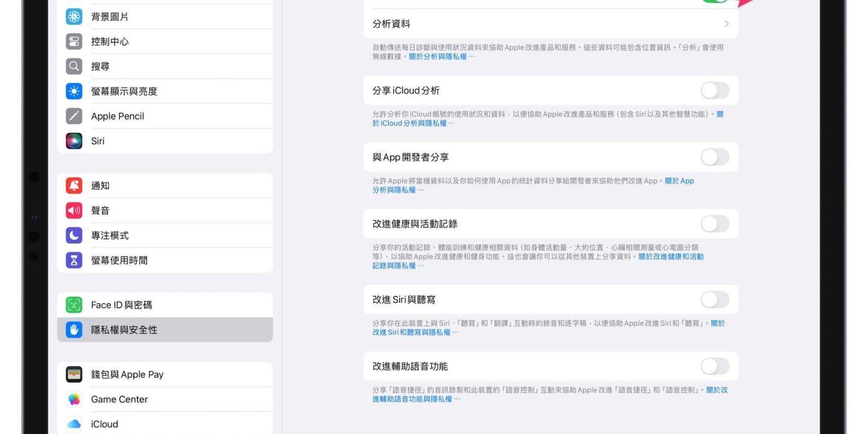Click the Notifications (通知) bell icon

pos(74,186)
